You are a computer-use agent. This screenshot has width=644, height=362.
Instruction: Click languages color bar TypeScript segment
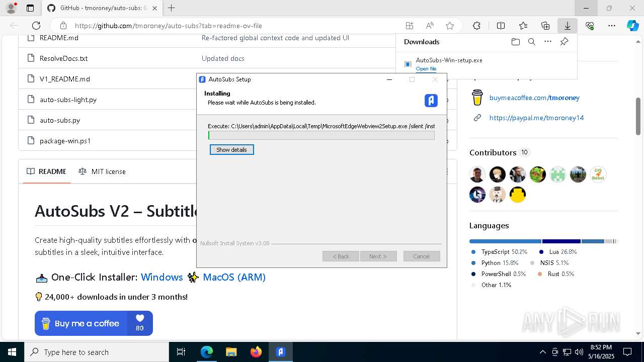click(x=506, y=241)
